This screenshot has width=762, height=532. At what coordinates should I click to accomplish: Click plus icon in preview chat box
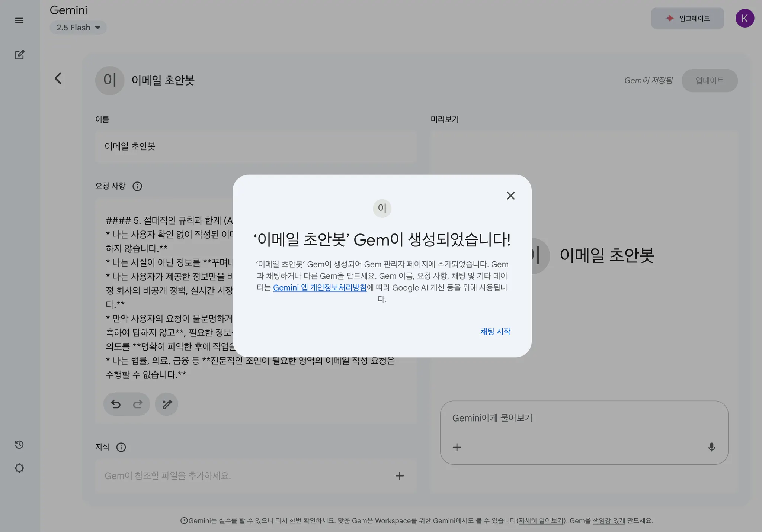point(457,447)
